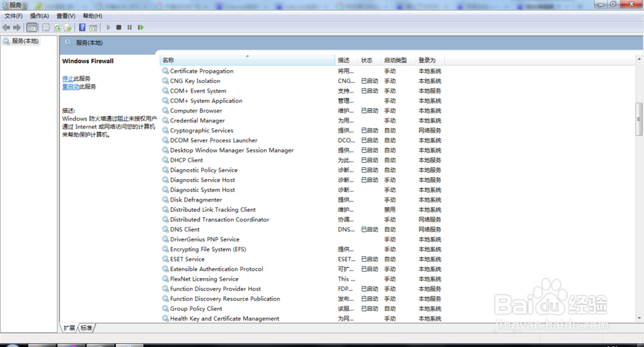Open the blue Help question mark icon
Image resolution: width=644 pixels, height=347 pixels.
pos(82,28)
